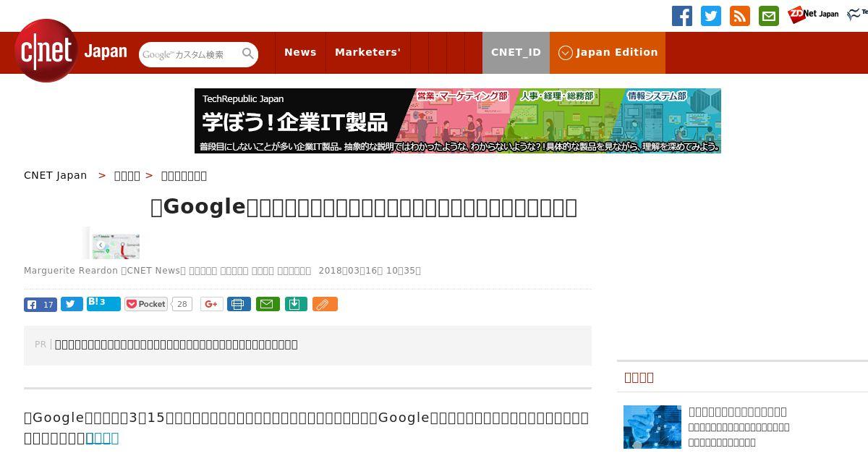
Task: Click the teal download/save icon
Action: point(295,304)
